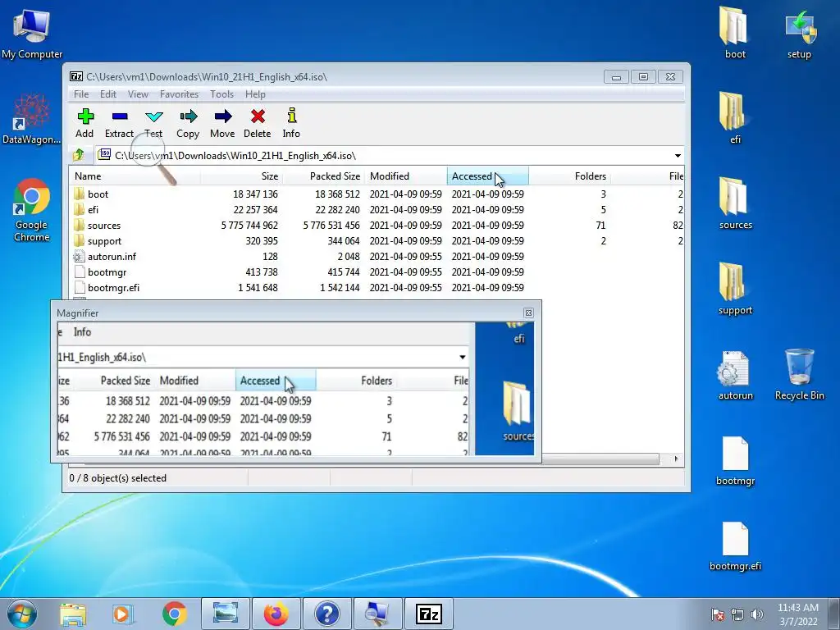This screenshot has height=630, width=840.
Task: Close the Magnifier window
Action: 528,313
